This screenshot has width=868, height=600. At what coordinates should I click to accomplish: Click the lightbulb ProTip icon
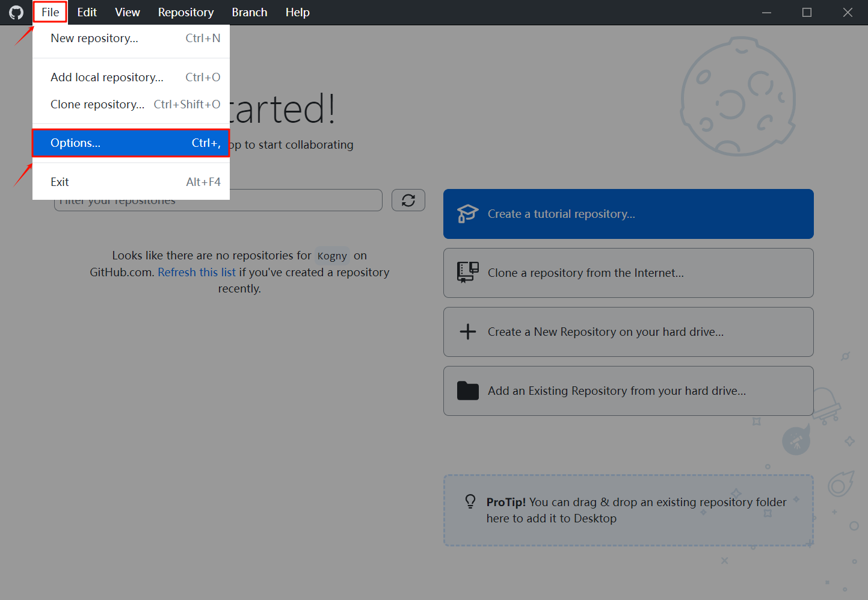point(470,502)
